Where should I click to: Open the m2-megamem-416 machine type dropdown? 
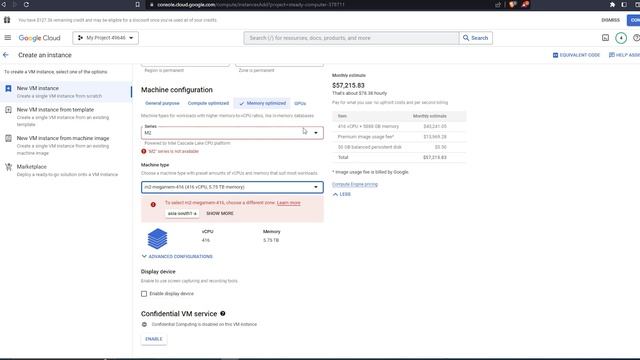coord(232,187)
